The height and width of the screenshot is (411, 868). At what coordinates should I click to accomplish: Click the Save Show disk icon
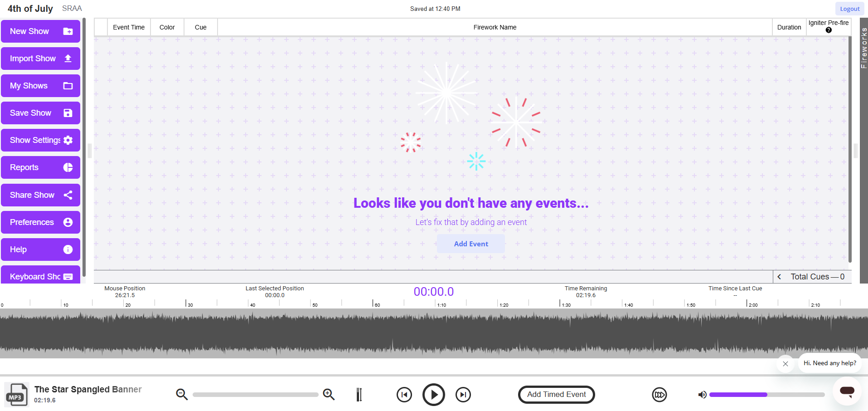pos(68,113)
